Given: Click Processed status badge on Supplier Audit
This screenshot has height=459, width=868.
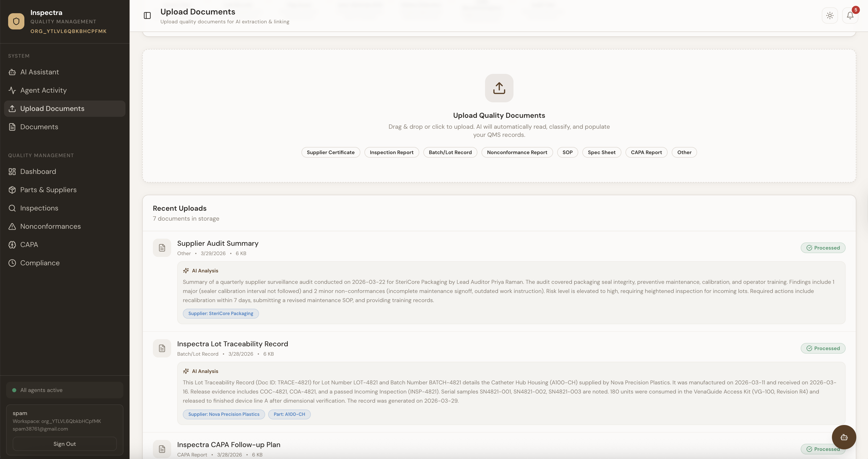Looking at the screenshot, I should pyautogui.click(x=823, y=248).
